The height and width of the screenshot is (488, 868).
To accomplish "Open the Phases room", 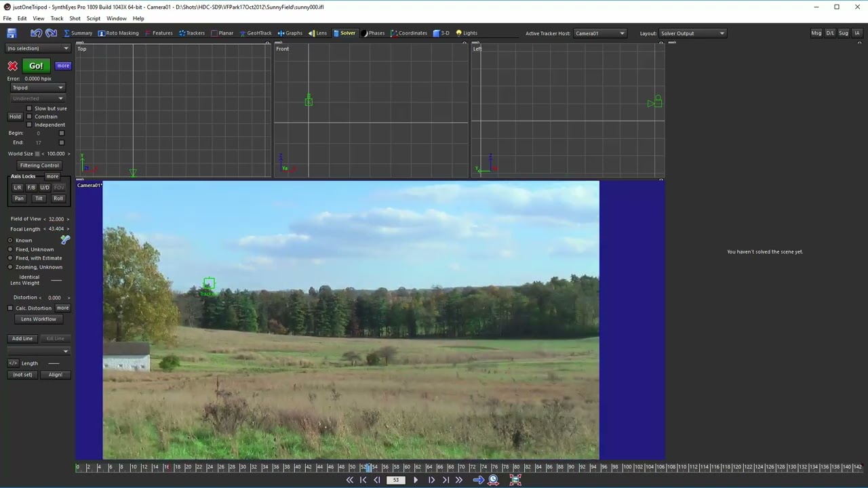I will (372, 33).
